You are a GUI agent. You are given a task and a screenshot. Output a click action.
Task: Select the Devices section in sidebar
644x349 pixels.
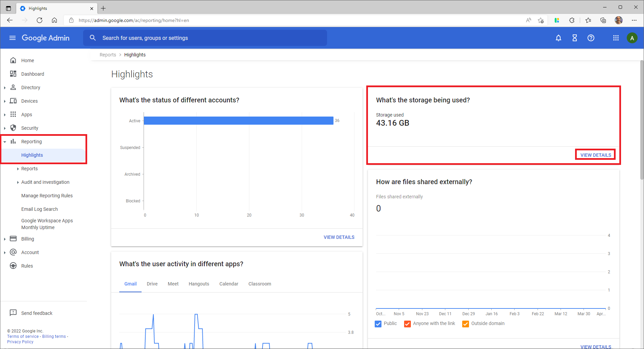29,101
